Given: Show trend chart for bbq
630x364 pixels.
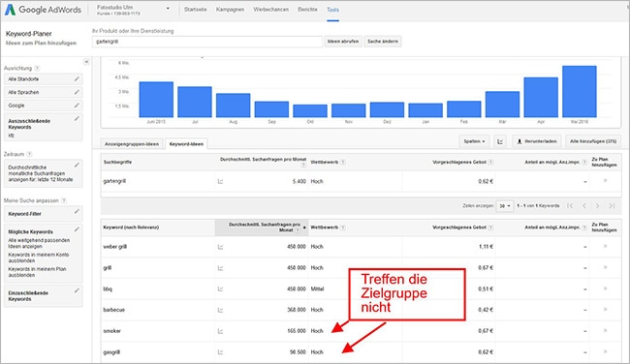Looking at the screenshot, I should (220, 288).
